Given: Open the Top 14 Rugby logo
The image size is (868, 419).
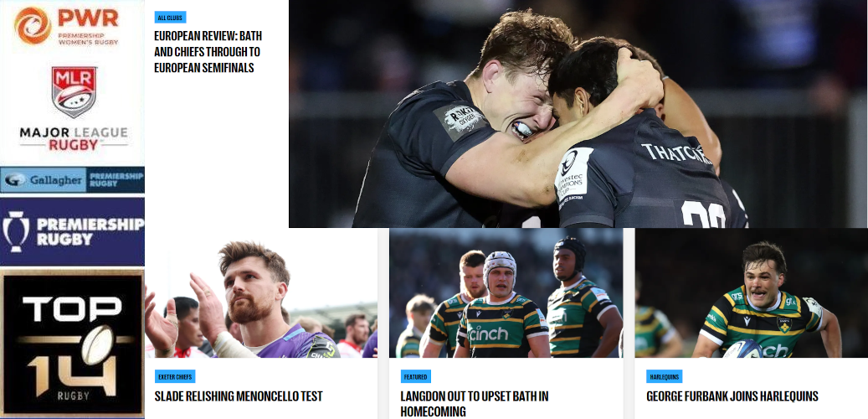Looking at the screenshot, I should pyautogui.click(x=72, y=344).
